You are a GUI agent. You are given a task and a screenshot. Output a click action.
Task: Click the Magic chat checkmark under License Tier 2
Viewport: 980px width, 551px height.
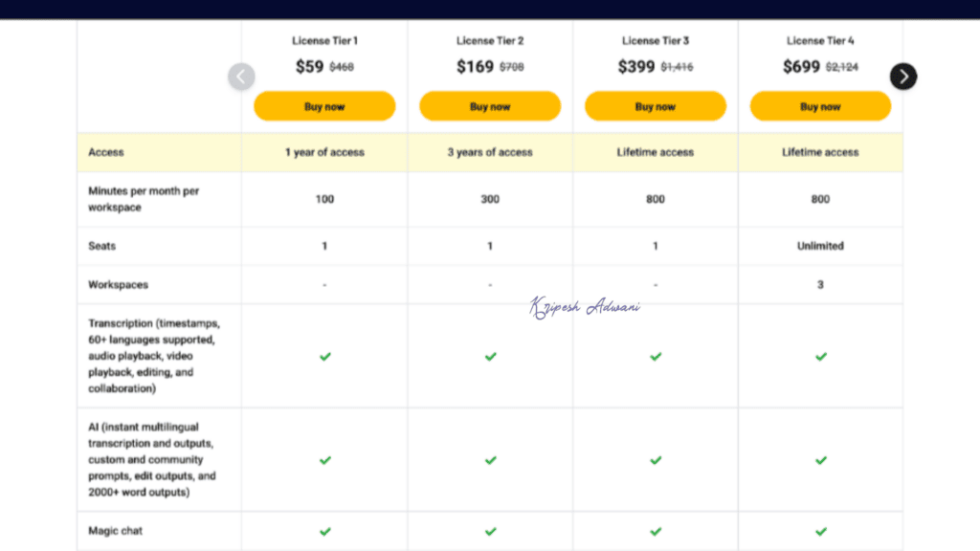490,530
